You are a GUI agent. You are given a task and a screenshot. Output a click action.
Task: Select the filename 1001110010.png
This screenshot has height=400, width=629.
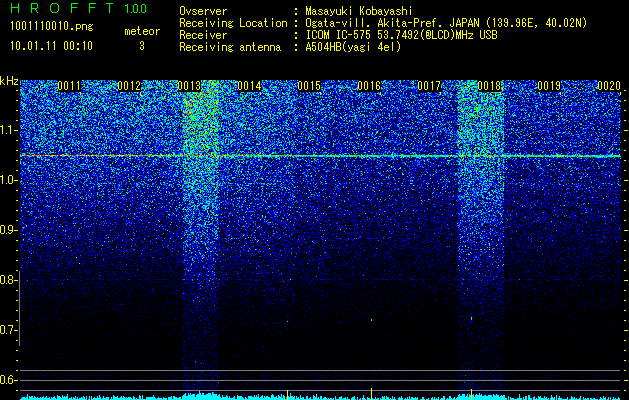(x=52, y=27)
